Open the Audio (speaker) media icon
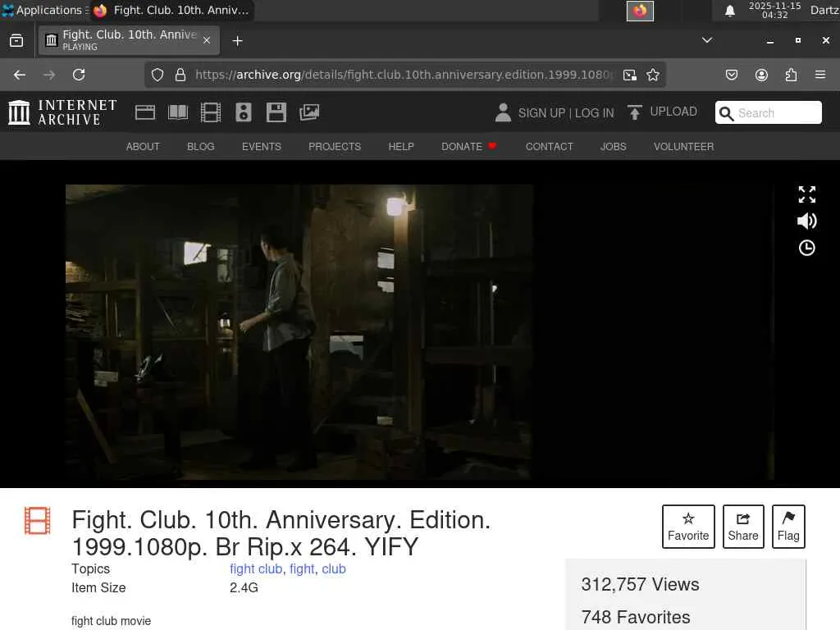 point(243,112)
